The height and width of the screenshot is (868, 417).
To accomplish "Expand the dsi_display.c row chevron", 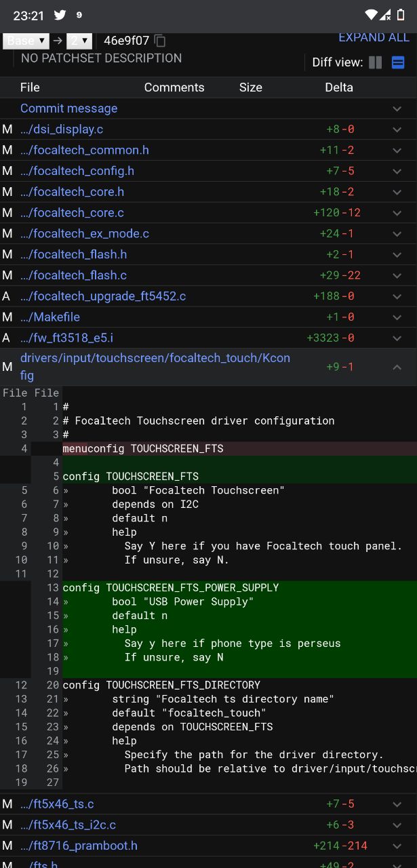I will [397, 130].
